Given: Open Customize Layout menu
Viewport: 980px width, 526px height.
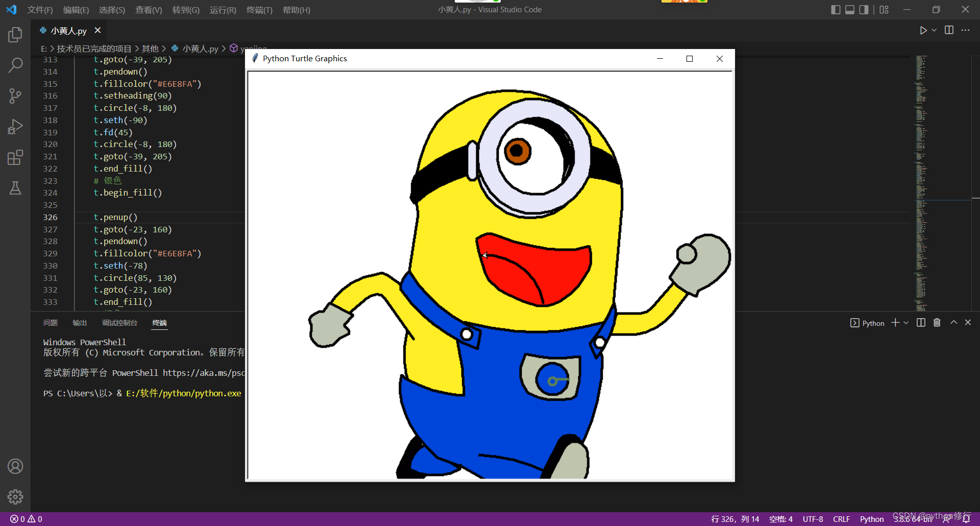Looking at the screenshot, I should pyautogui.click(x=884, y=10).
